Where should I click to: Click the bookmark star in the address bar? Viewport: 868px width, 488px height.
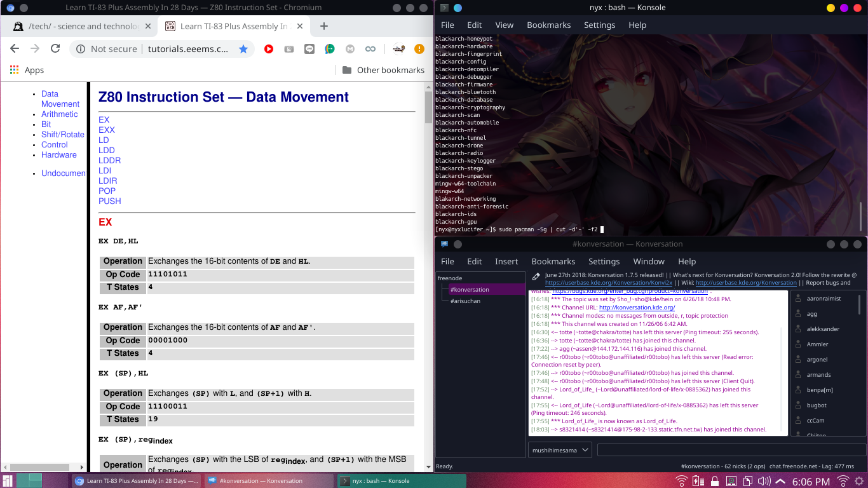[243, 49]
